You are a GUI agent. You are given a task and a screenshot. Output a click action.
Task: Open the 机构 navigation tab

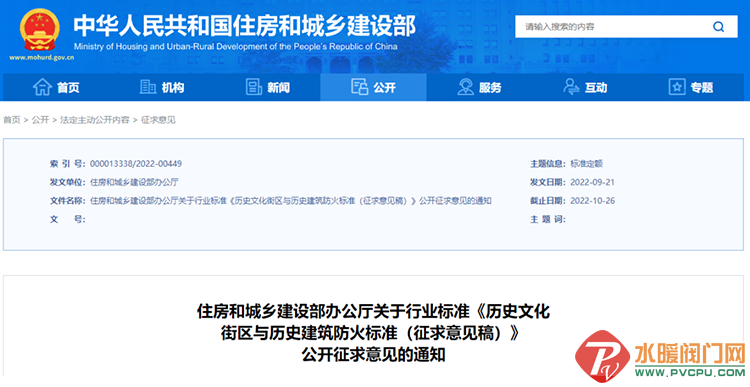(162, 87)
